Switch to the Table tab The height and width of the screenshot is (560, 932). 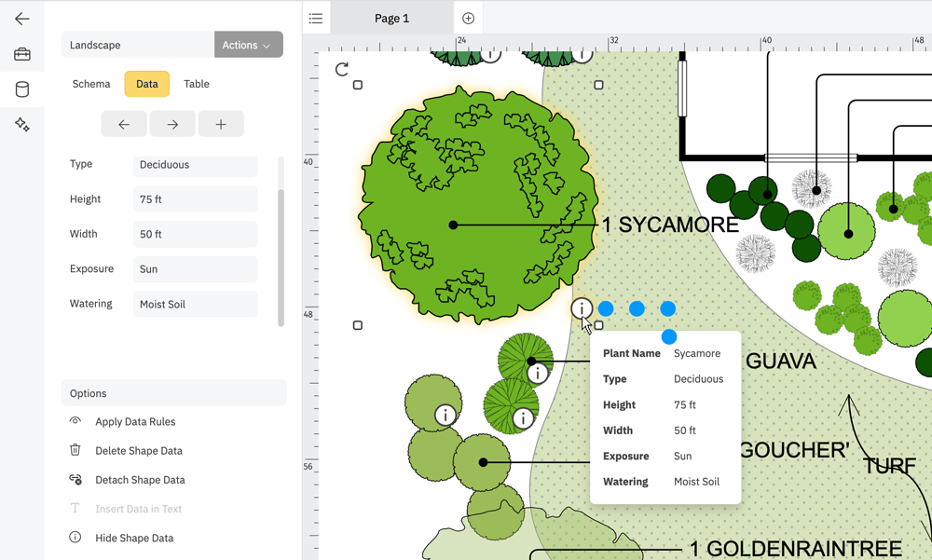click(x=196, y=84)
